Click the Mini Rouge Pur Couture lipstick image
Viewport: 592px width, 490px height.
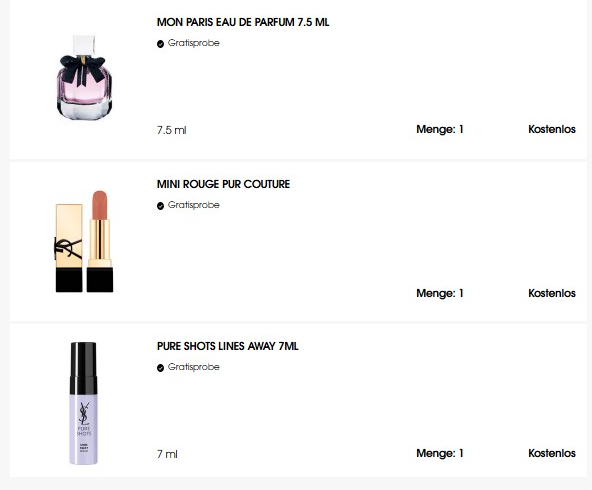(84, 241)
